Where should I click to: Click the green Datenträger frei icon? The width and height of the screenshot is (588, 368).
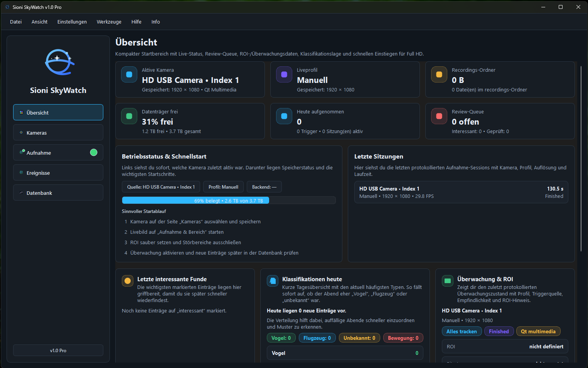pos(129,116)
